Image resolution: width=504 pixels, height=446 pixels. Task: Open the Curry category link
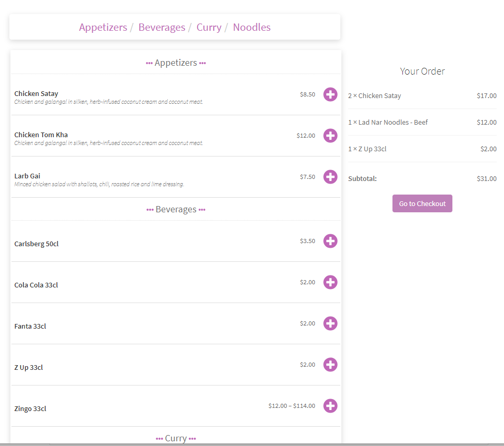(209, 27)
